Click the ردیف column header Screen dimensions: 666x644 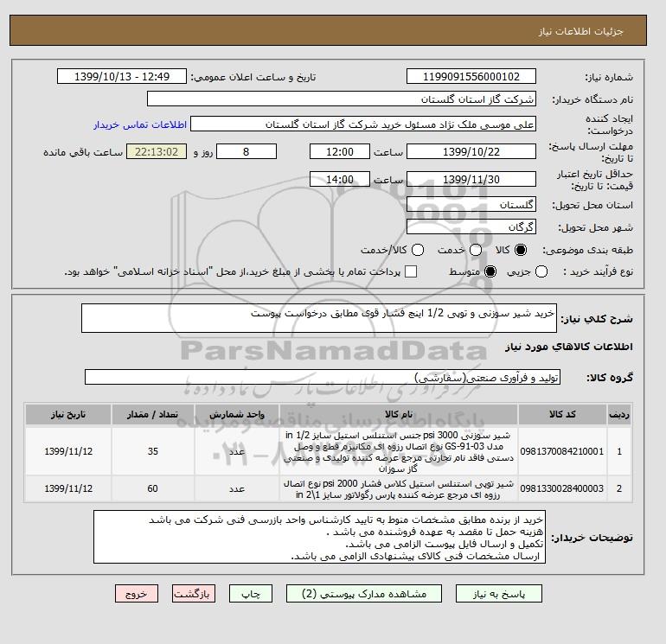click(x=618, y=415)
